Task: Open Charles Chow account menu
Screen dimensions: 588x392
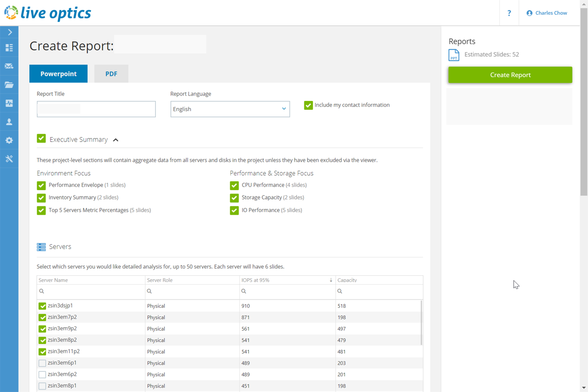Action: [547, 13]
